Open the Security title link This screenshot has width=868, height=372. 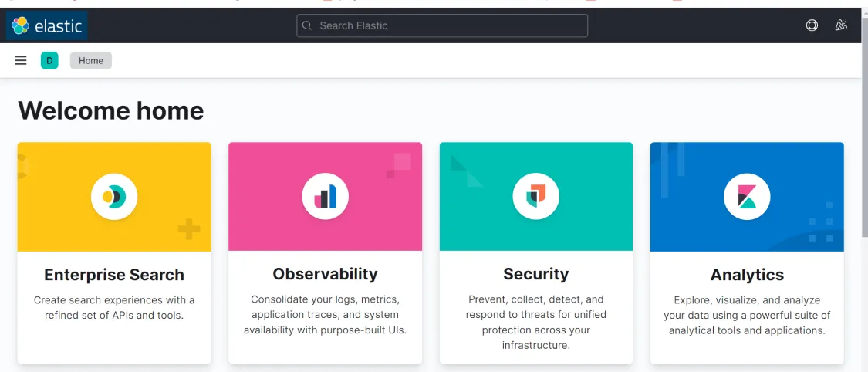coord(536,274)
